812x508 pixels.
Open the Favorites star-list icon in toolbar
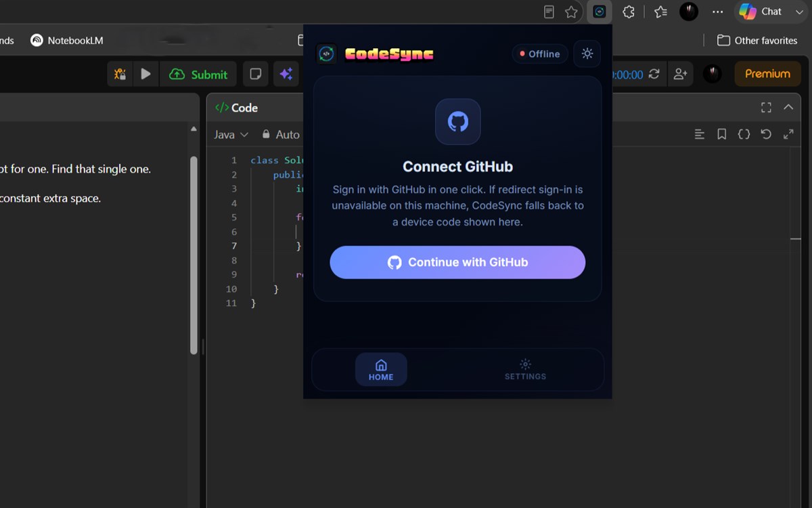point(660,12)
